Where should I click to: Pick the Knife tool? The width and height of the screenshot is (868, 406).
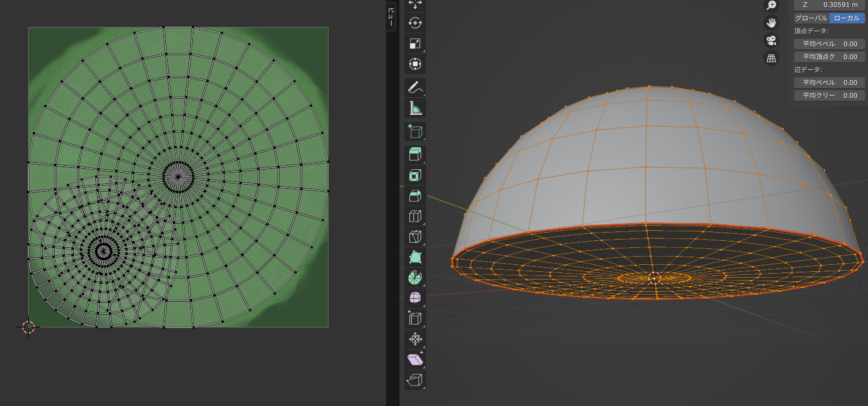[415, 237]
